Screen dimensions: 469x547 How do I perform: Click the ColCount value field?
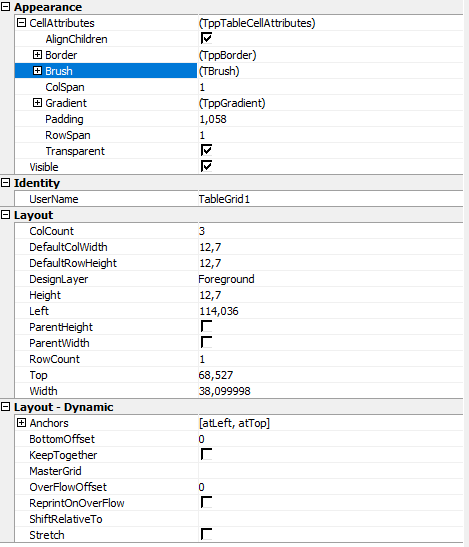330,231
